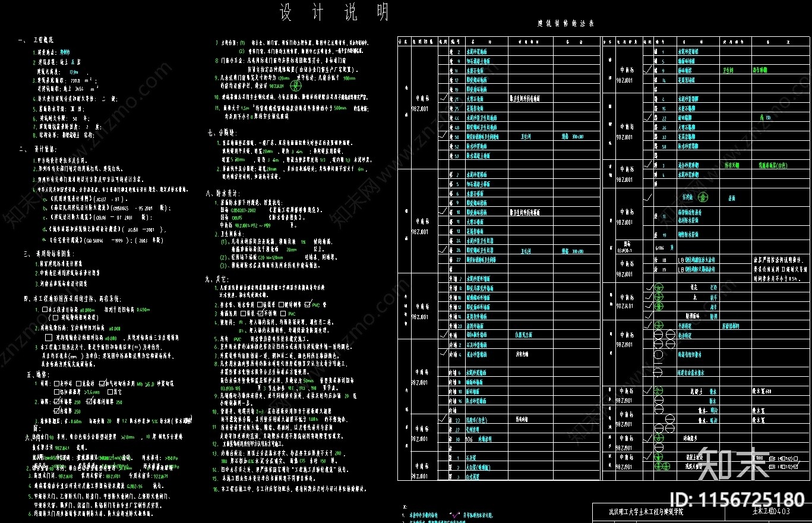
Task: Select the green 所有天棚 cell
Action: pyautogui.click(x=731, y=165)
